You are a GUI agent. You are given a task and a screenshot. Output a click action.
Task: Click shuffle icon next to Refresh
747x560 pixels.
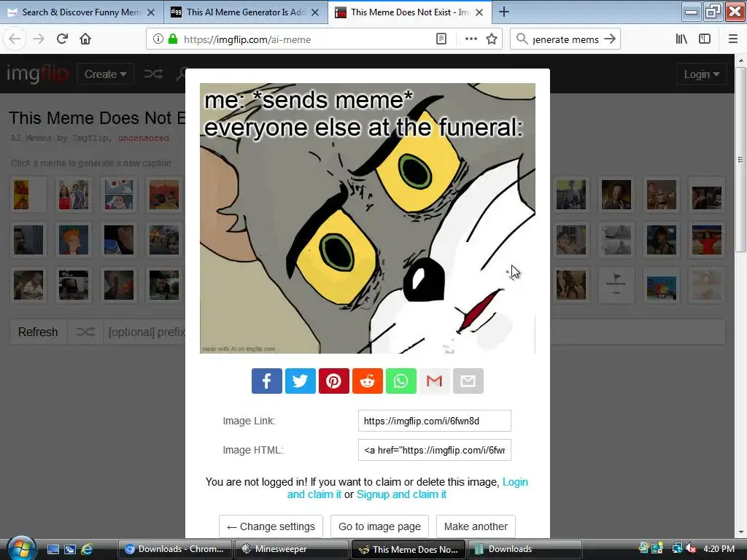[x=86, y=332]
